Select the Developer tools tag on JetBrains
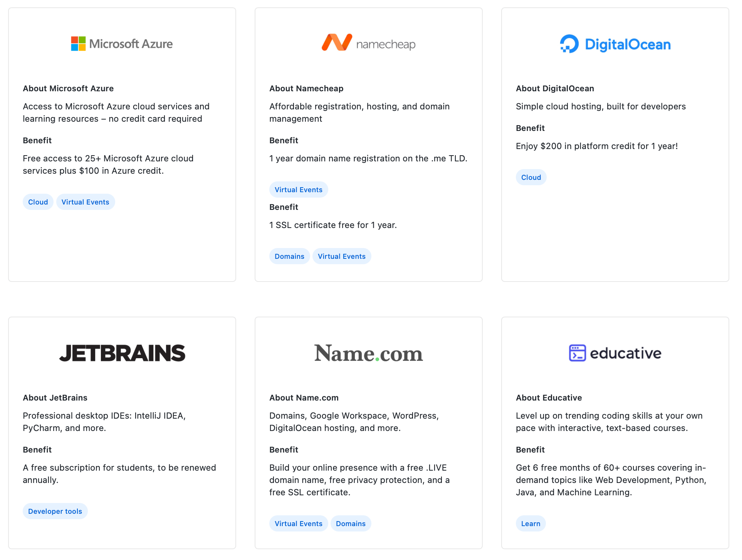 click(x=55, y=511)
